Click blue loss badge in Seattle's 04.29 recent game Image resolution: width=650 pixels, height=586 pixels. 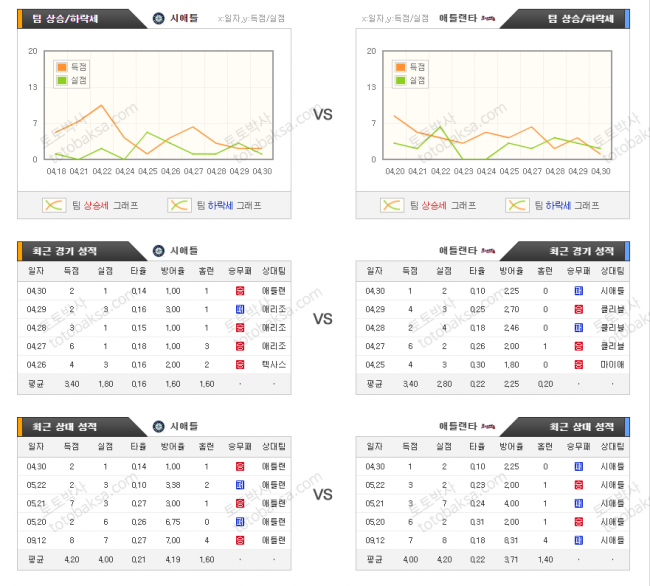pyautogui.click(x=240, y=309)
